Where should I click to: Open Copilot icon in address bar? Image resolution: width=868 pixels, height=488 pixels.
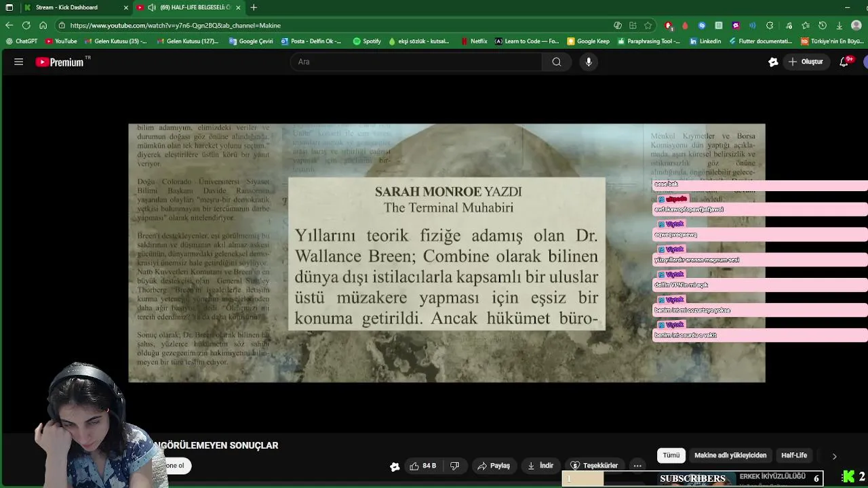[x=618, y=25]
